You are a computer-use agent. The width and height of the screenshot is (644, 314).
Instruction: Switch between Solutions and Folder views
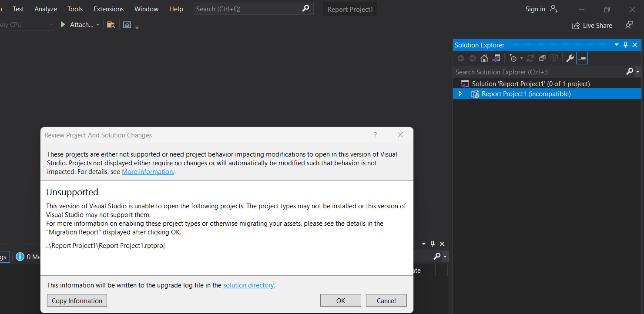(x=496, y=58)
